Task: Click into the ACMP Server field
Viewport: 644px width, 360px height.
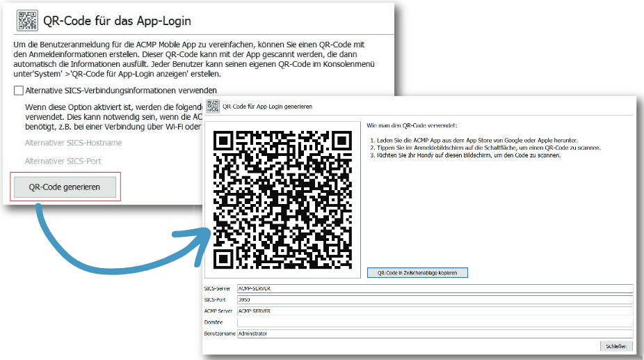Action: [435, 311]
